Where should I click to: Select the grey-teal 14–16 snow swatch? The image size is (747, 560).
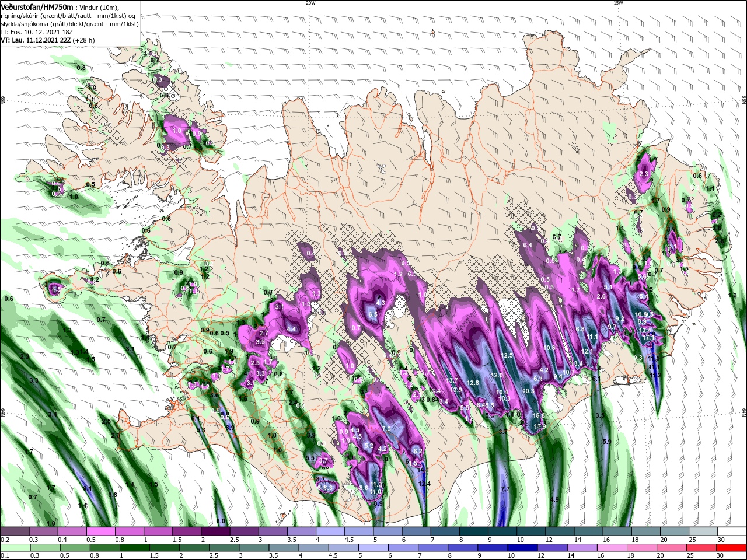coord(589,531)
